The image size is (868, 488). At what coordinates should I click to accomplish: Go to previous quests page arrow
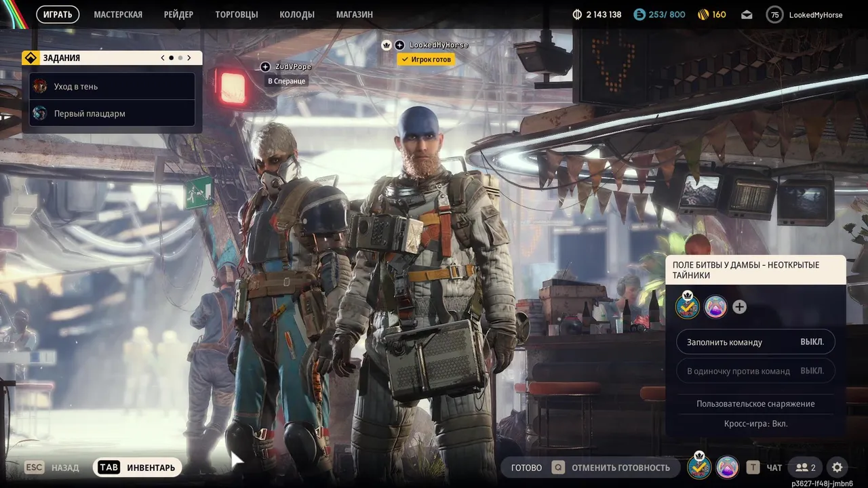coord(163,58)
